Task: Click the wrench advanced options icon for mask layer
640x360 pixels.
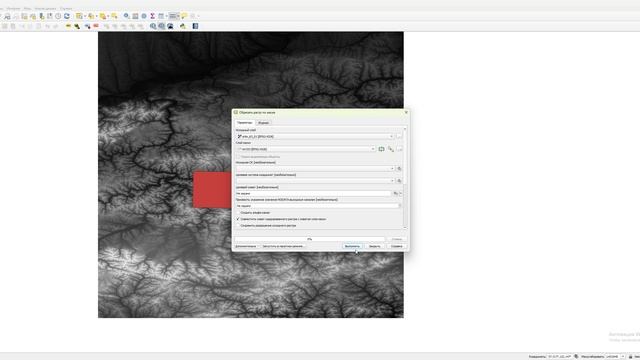Action: coord(391,149)
